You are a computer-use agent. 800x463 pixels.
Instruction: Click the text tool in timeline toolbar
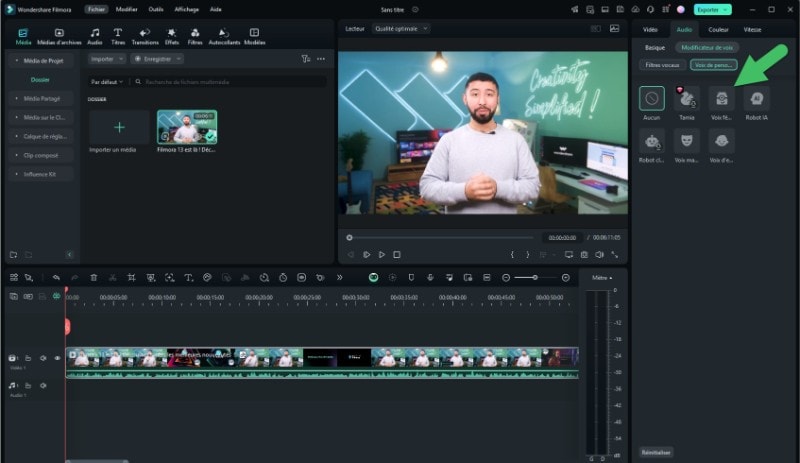[x=188, y=278]
